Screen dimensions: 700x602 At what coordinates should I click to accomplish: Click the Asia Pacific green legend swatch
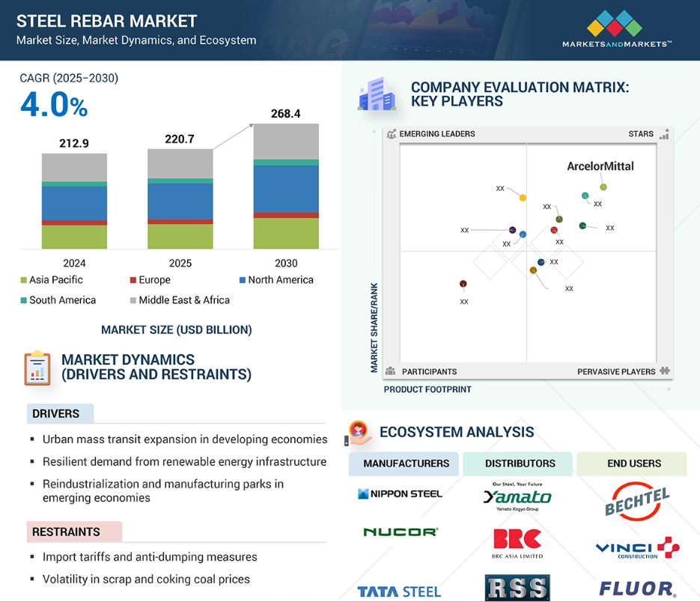click(x=24, y=280)
